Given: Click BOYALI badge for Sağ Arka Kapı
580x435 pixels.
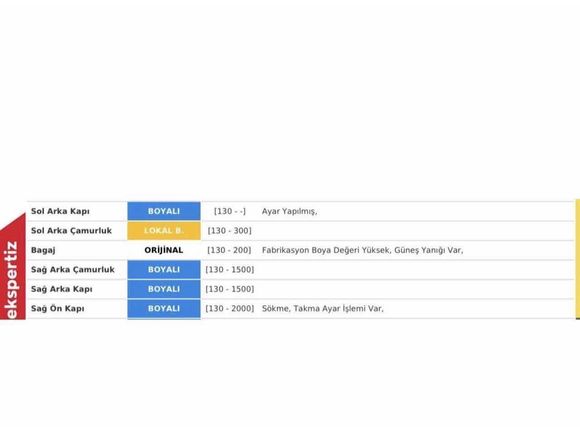Looking at the screenshot, I should (x=164, y=289).
